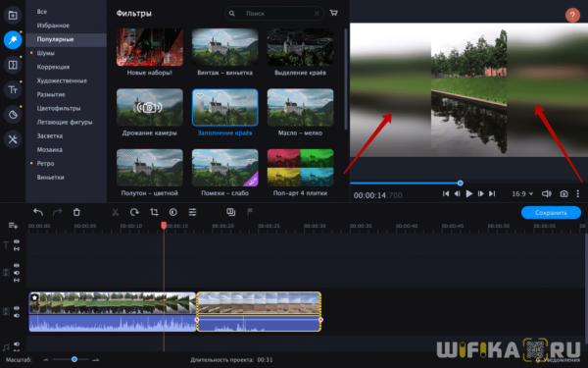
Task: Mute the overlay track audio
Action: point(17,273)
